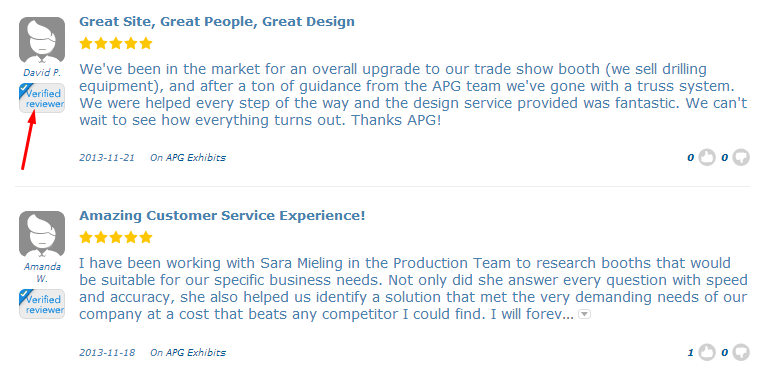Click 'On APG Exhibits' under Amanda's review

(x=188, y=352)
